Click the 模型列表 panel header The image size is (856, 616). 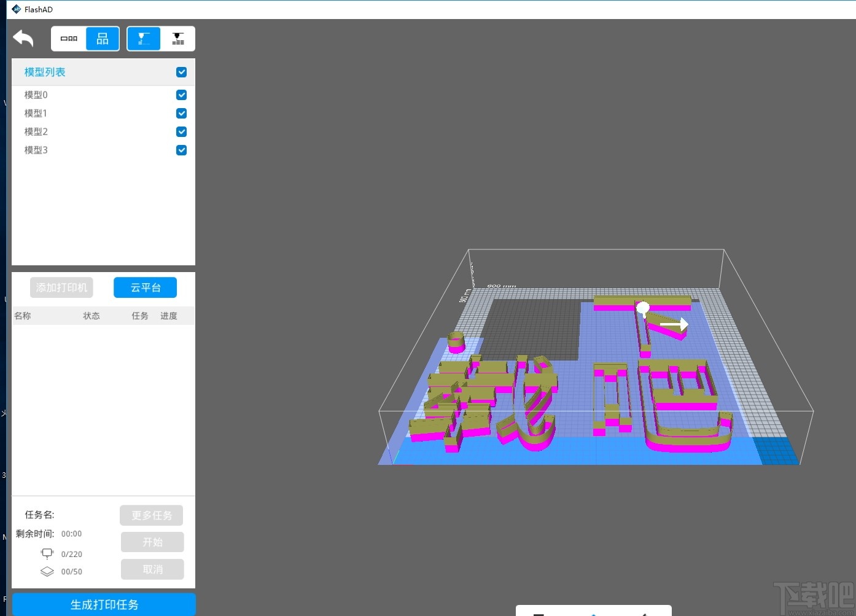(44, 72)
